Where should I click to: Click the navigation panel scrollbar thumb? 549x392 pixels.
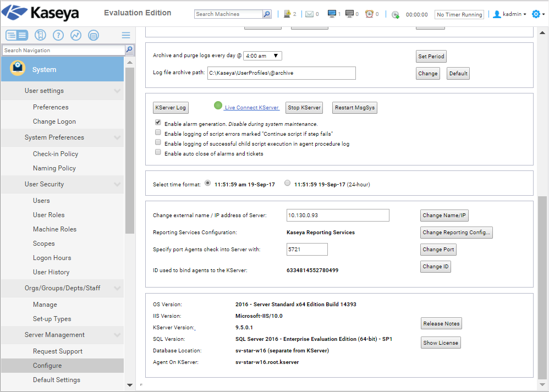point(129,151)
